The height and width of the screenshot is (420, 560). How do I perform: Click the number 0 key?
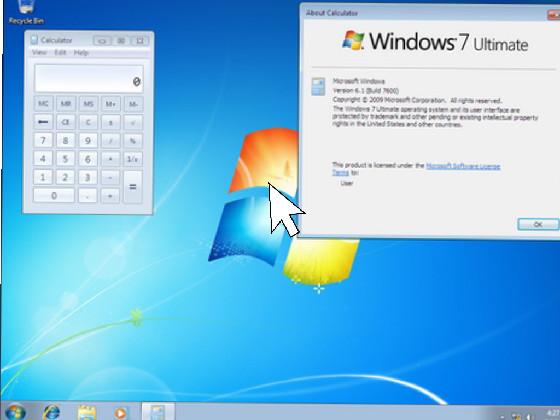(x=54, y=196)
